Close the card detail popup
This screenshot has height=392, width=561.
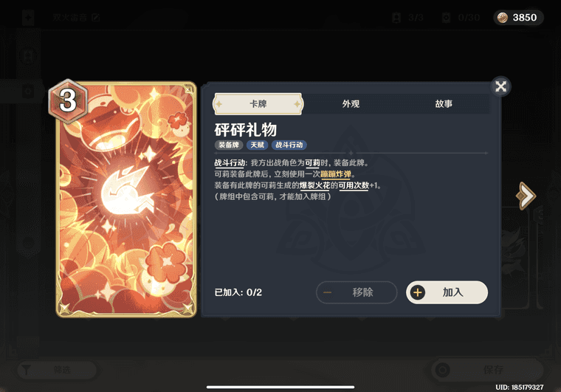tap(501, 86)
